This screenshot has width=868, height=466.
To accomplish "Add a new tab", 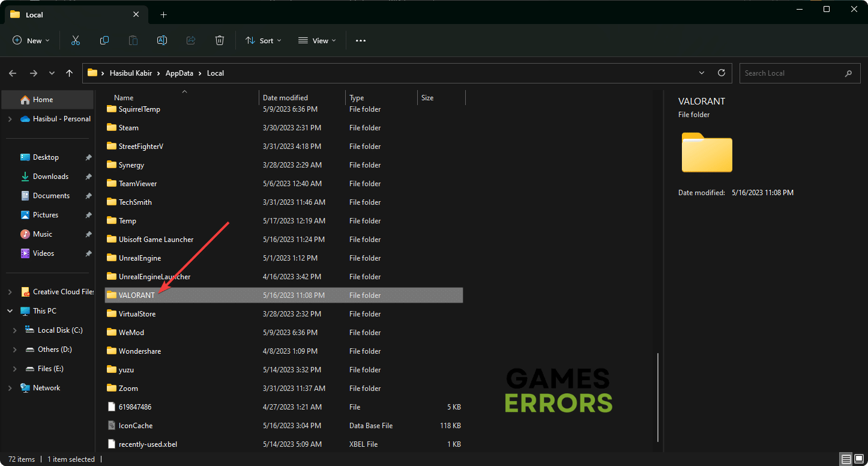I will (163, 15).
